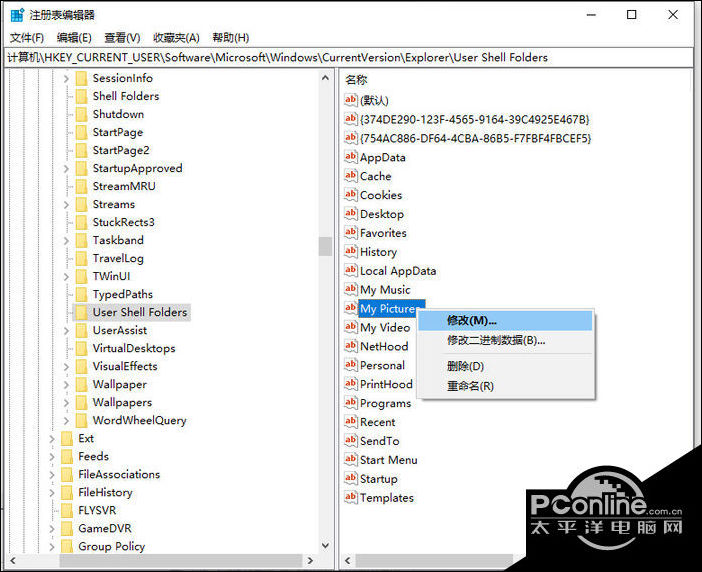Click the tree pane vertical scrollbar thumb
Image resolution: width=702 pixels, height=572 pixels.
point(325,246)
